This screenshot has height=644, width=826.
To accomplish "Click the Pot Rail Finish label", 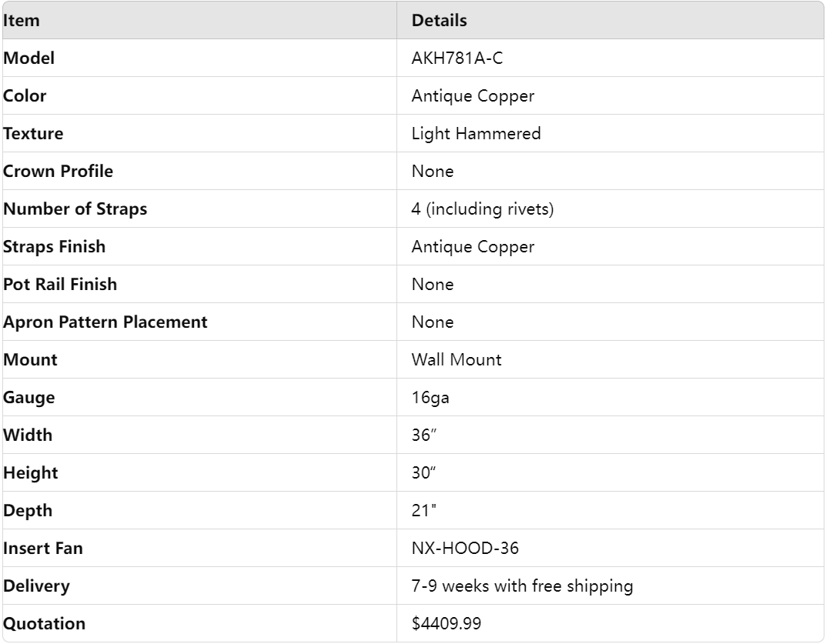I will [x=60, y=285].
